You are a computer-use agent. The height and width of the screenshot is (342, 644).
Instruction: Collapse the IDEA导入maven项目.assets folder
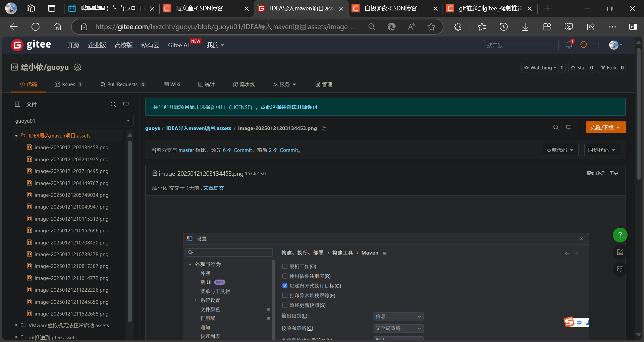(16, 135)
